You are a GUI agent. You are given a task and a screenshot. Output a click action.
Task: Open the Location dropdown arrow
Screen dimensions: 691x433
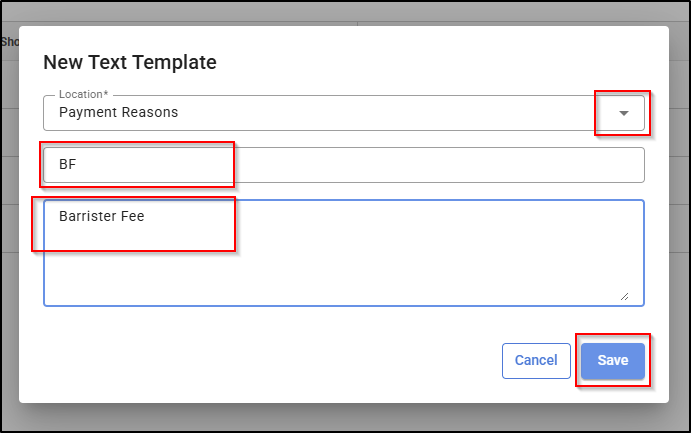coord(624,113)
